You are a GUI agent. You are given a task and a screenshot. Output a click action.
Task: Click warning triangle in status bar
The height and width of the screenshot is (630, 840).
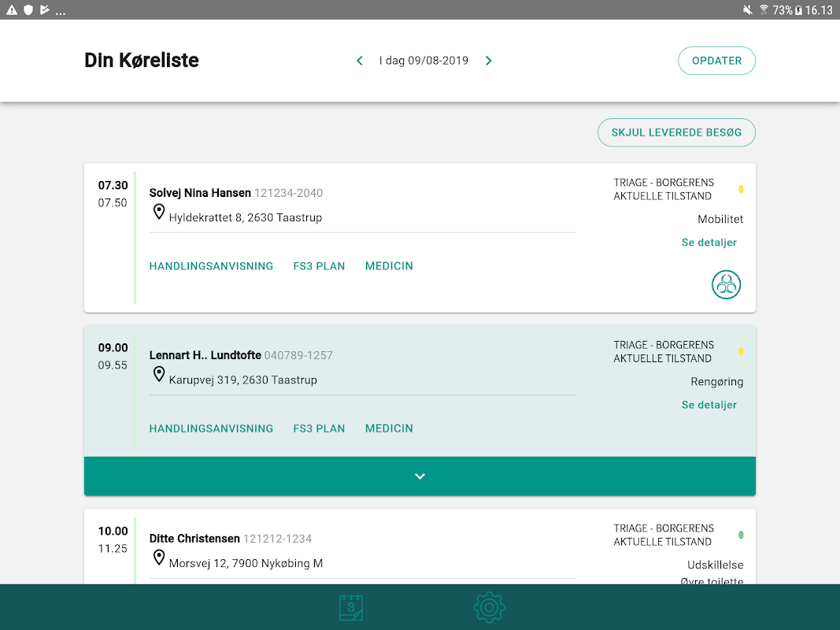[11, 9]
